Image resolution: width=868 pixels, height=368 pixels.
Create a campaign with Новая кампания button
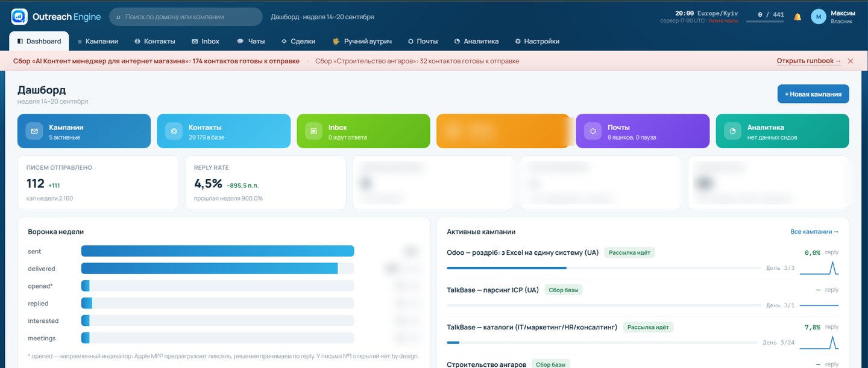[813, 94]
